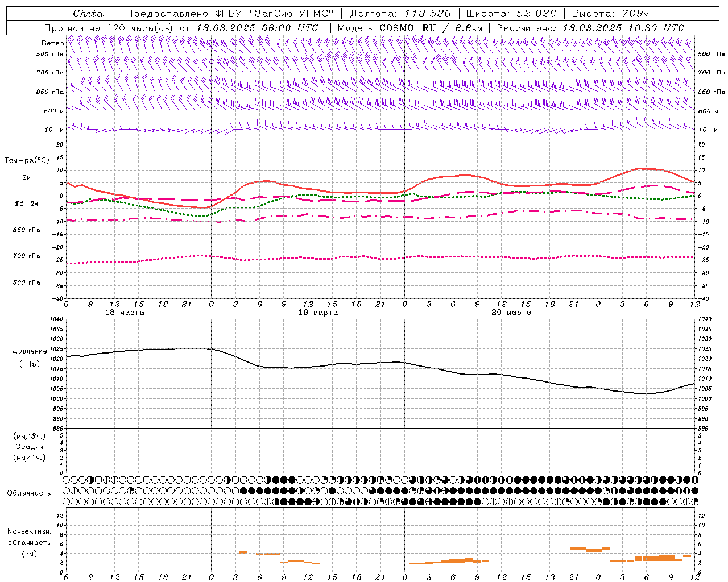Click the "(мм/3ч.)" precipitation unit label
This screenshot has height=582, width=728.
pos(30,436)
